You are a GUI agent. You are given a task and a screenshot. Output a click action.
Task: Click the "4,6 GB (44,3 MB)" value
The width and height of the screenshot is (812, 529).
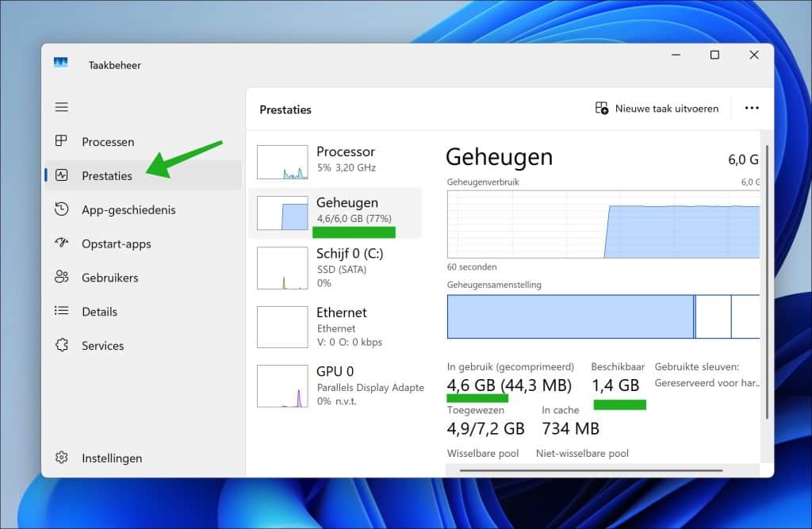pyautogui.click(x=509, y=385)
